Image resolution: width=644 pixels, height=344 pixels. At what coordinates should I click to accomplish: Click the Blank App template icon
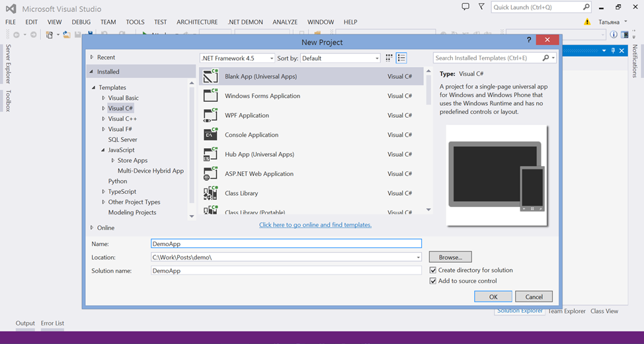(x=211, y=77)
